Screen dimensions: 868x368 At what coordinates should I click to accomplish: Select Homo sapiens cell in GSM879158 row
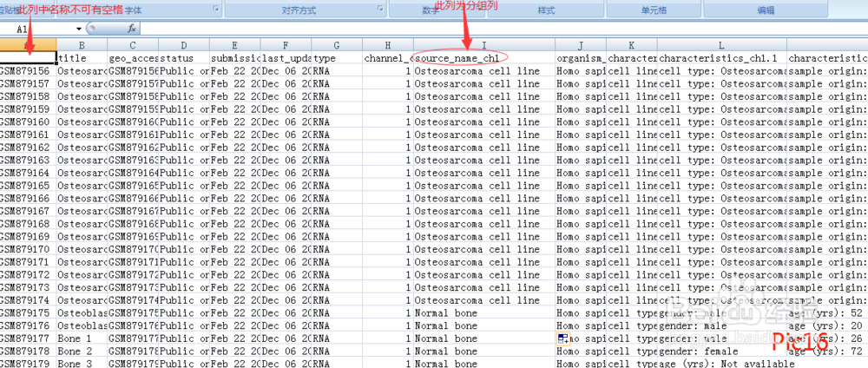[581, 96]
